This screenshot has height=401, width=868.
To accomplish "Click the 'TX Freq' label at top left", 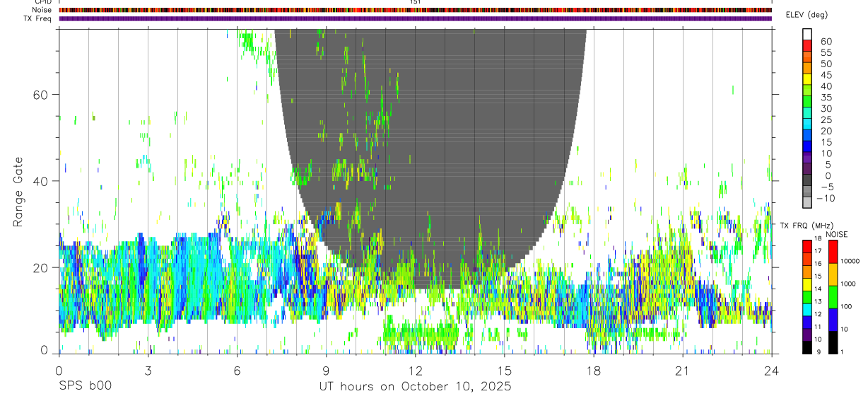I will [38, 19].
